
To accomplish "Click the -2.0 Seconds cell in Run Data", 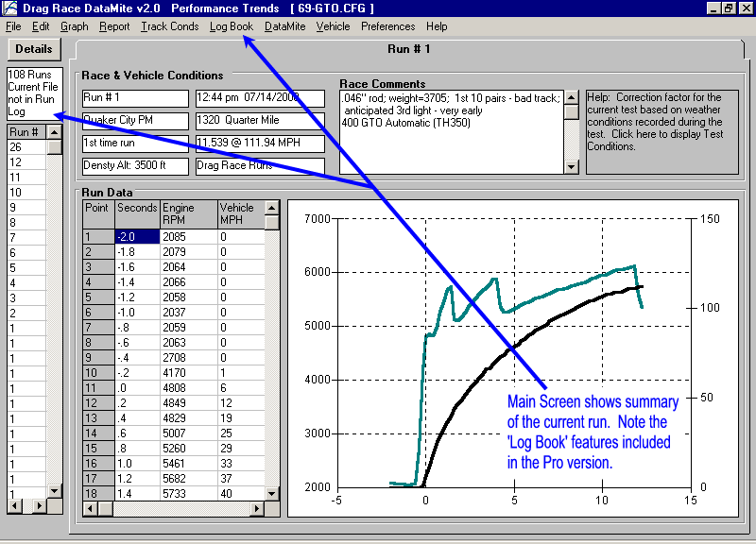I will pos(137,238).
